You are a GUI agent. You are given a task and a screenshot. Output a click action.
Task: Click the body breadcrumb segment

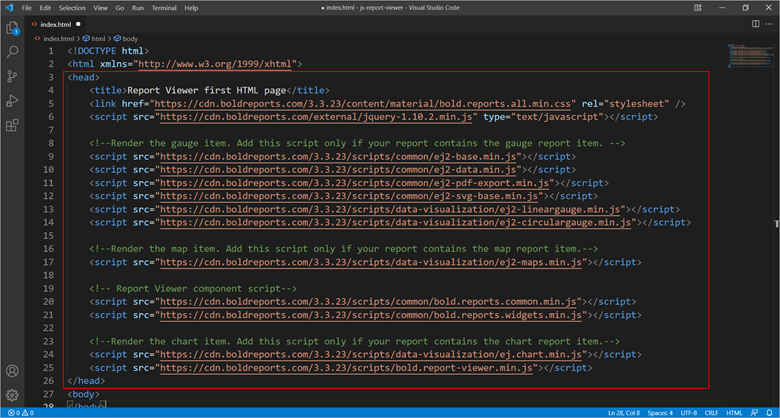point(126,38)
